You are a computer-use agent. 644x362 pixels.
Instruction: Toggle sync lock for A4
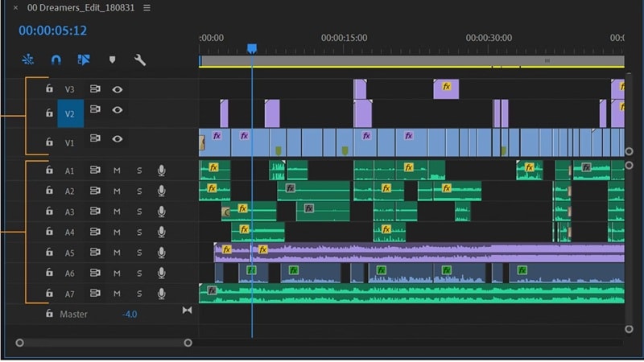[x=95, y=232]
